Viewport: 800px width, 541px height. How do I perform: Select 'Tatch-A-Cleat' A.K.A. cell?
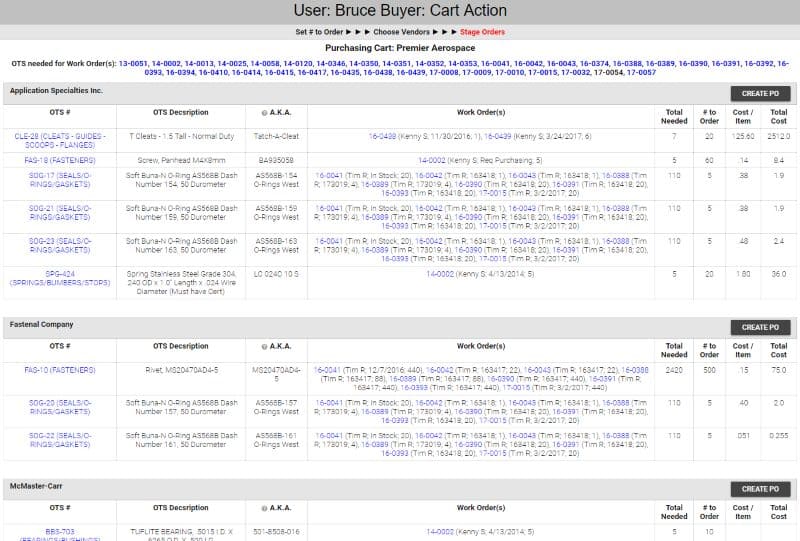(x=276, y=136)
